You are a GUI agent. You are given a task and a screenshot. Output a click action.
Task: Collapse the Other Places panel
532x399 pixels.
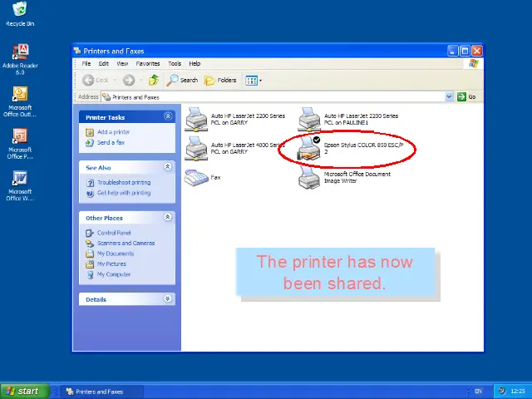pos(168,217)
